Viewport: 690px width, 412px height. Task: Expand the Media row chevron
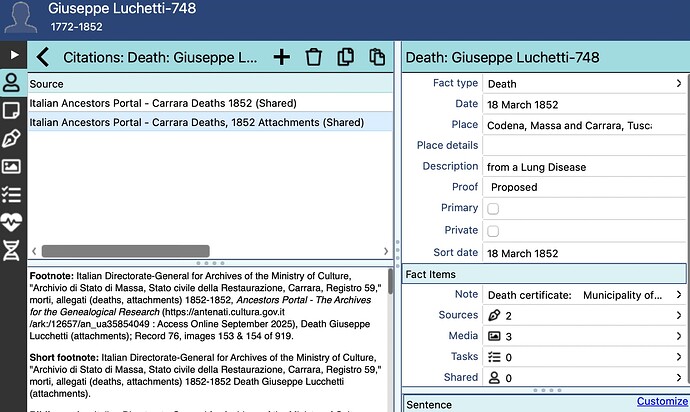[x=679, y=336]
